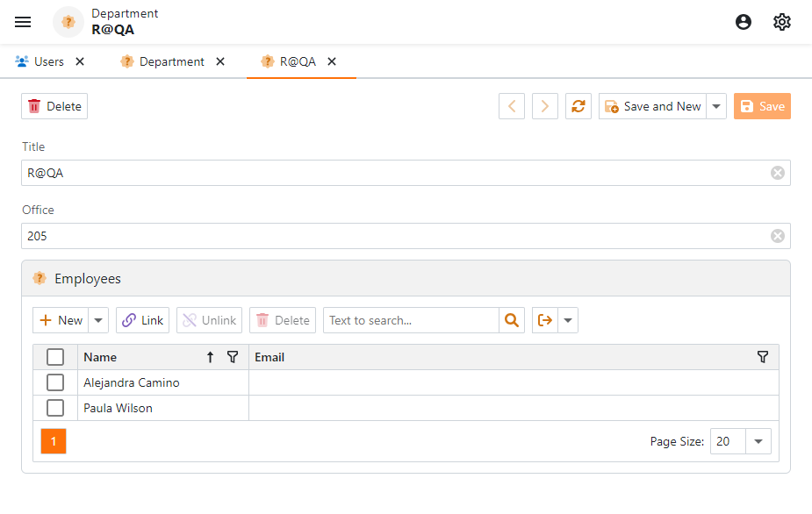Close the R@QA tab

tap(332, 61)
